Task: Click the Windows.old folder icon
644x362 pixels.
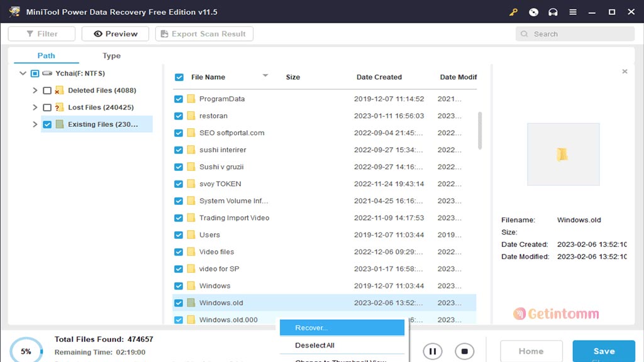Action: click(191, 303)
